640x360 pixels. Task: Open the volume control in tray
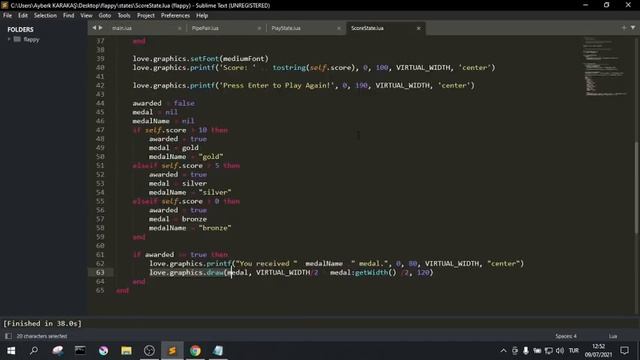pyautogui.click(x=560, y=351)
